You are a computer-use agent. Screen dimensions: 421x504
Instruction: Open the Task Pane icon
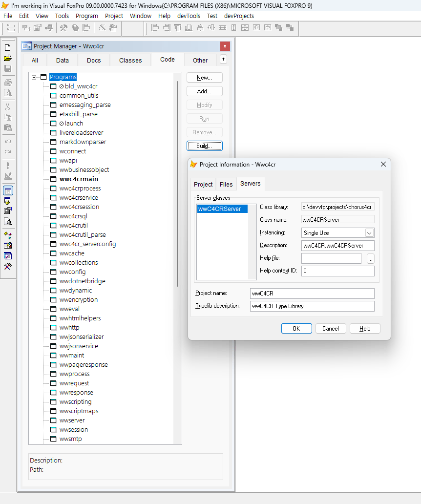pyautogui.click(x=8, y=256)
